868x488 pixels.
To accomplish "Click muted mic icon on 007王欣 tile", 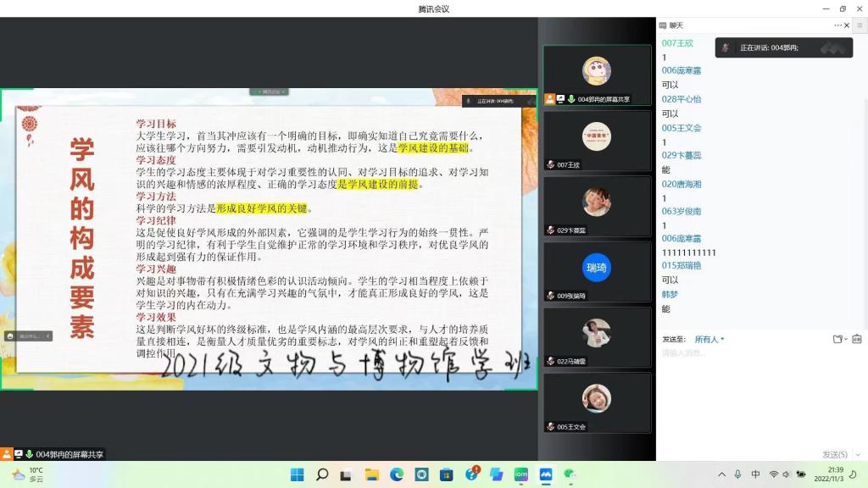I will [x=550, y=165].
